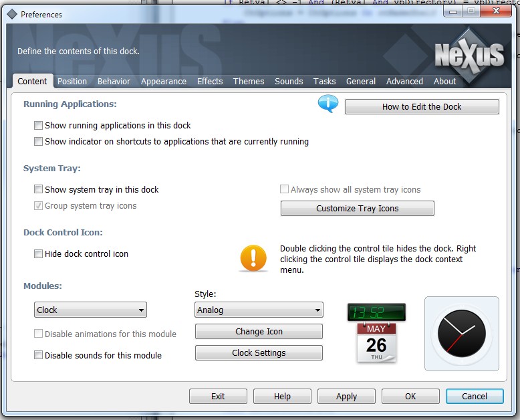
Task: Click How to Edit the Dock button
Action: [x=422, y=107]
